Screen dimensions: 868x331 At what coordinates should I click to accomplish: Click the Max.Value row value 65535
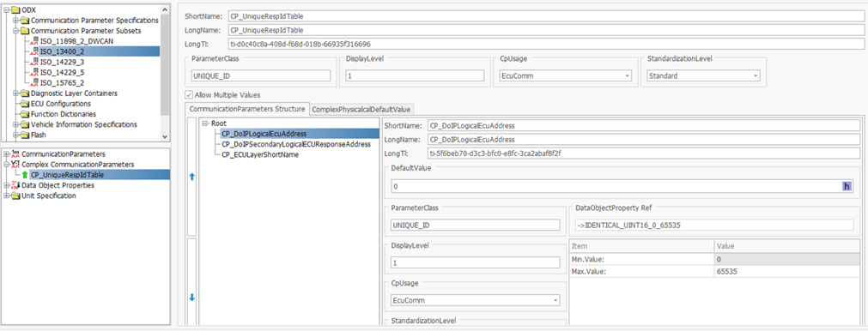786,271
